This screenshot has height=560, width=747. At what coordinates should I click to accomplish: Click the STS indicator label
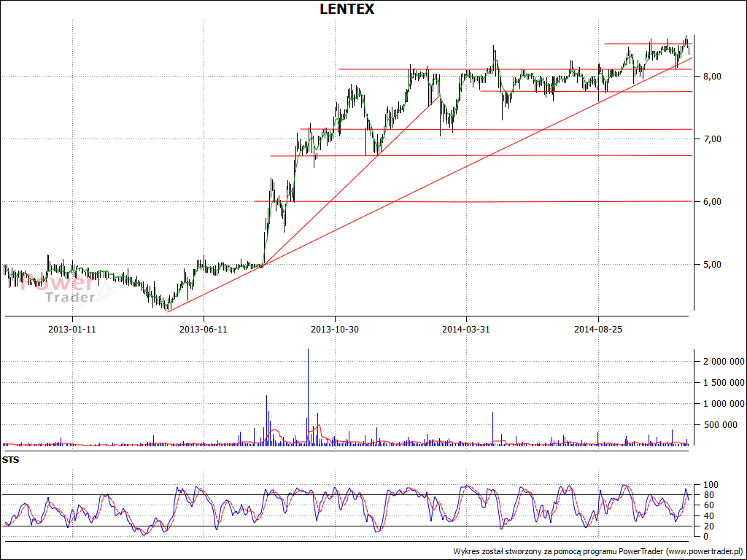pyautogui.click(x=10, y=460)
